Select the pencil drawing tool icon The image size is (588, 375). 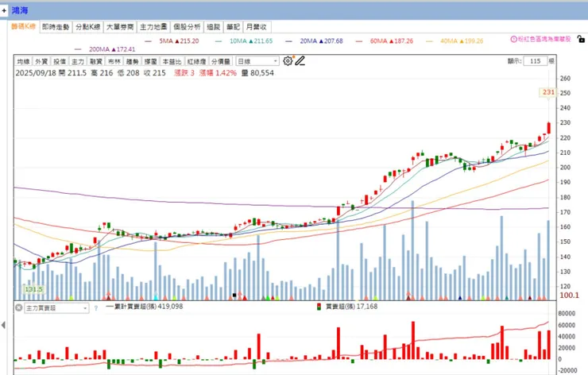click(300, 60)
